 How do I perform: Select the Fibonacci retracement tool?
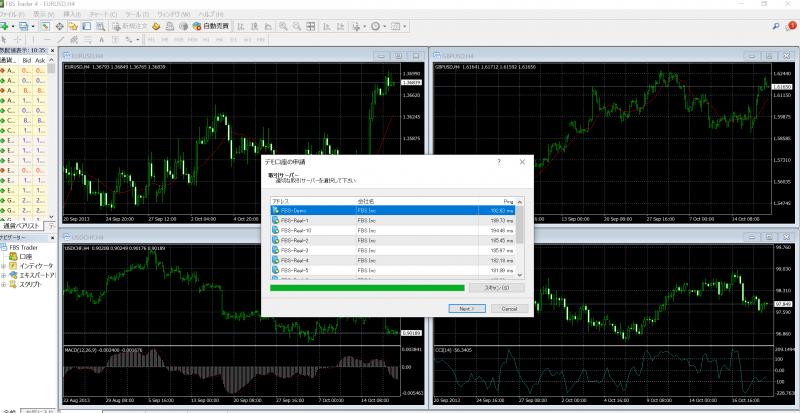(x=88, y=39)
